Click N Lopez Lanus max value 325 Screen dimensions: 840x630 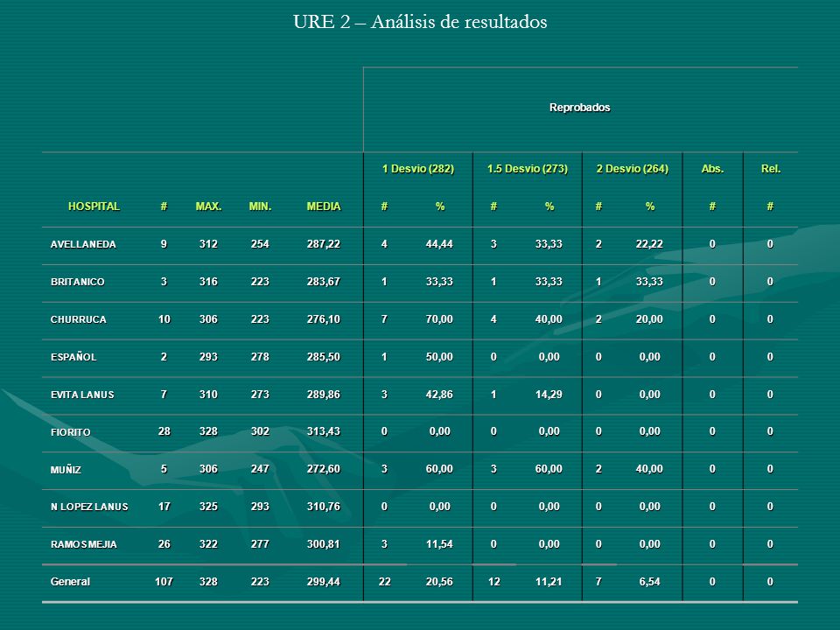coord(208,507)
